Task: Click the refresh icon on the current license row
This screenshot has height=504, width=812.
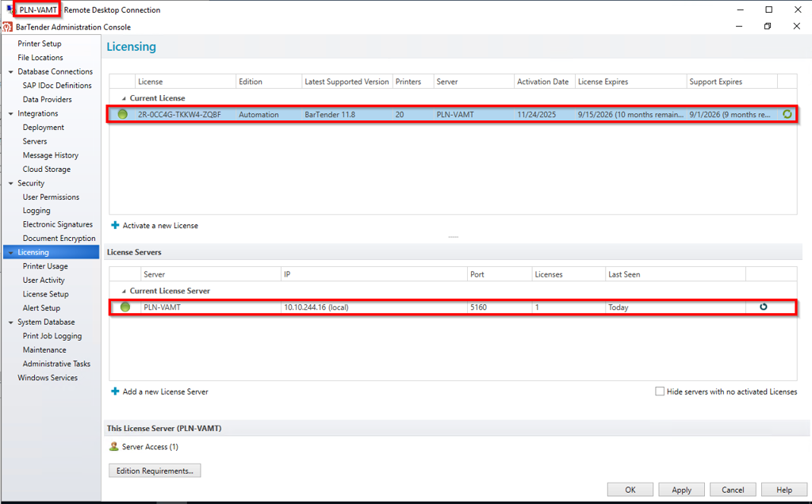Action: 787,114
